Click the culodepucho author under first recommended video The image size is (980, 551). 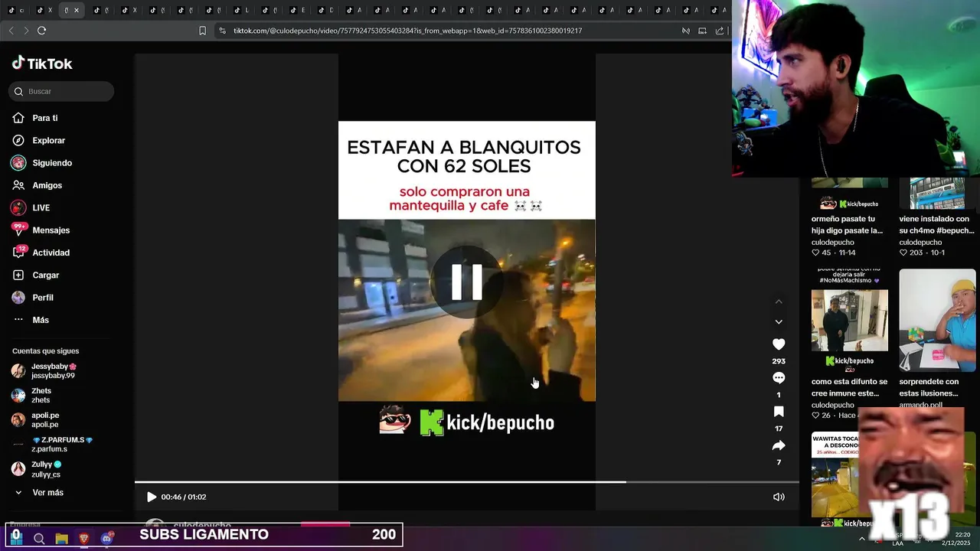833,242
